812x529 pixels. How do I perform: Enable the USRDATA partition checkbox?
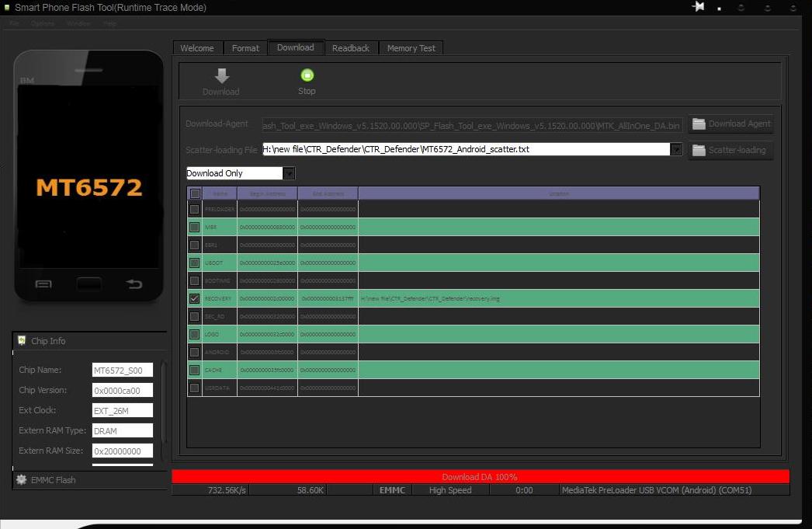pyautogui.click(x=194, y=388)
